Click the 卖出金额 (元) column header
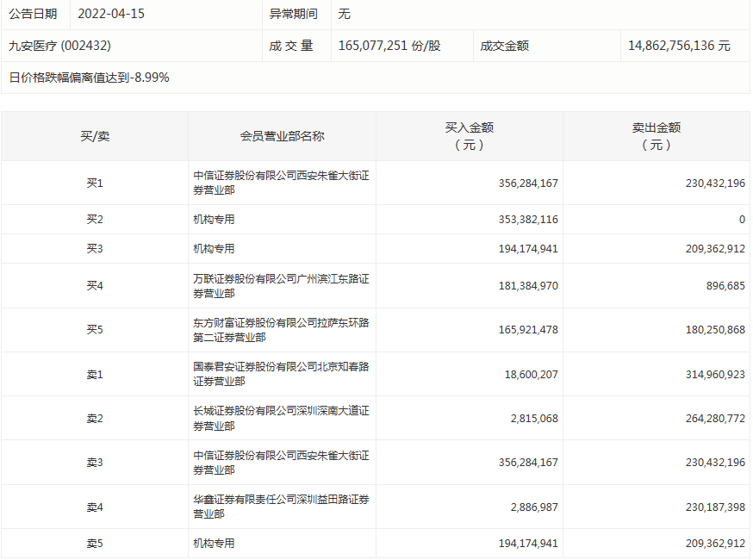This screenshot has width=753, height=560. click(657, 136)
